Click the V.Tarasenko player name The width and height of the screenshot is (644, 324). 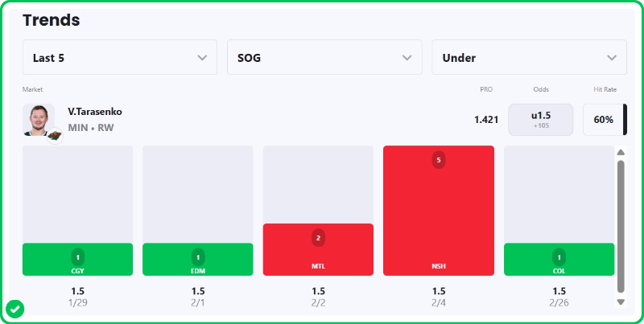coord(95,112)
